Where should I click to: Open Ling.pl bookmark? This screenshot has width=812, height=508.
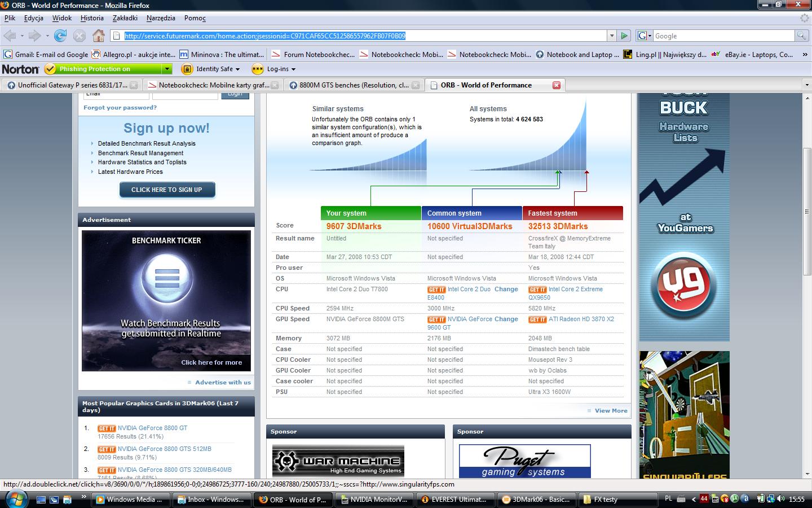tap(665, 55)
